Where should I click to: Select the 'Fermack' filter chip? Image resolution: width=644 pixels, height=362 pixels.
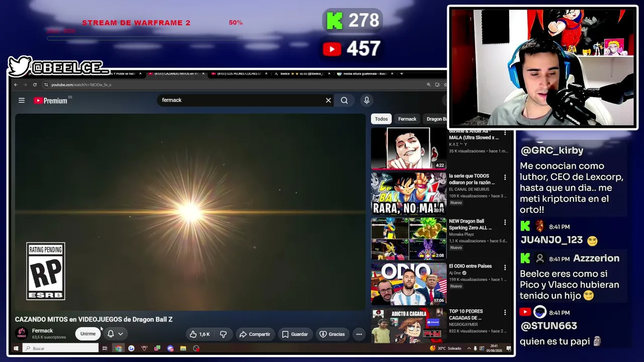[x=407, y=119]
